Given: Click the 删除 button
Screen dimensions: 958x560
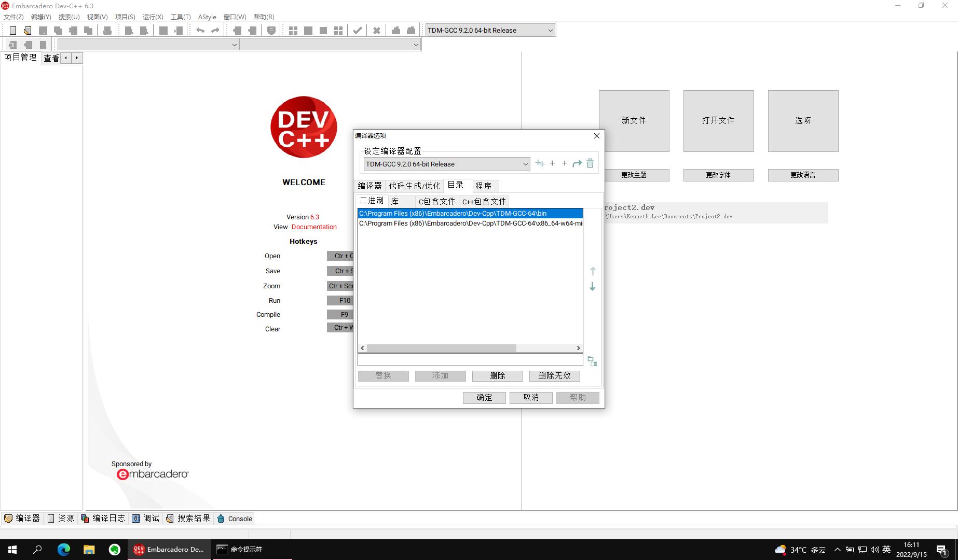Looking at the screenshot, I should pyautogui.click(x=497, y=376).
